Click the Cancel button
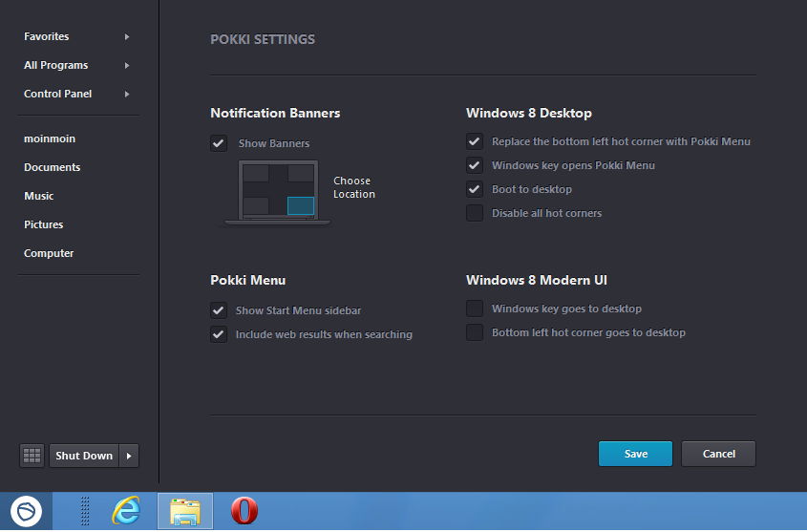 [718, 454]
